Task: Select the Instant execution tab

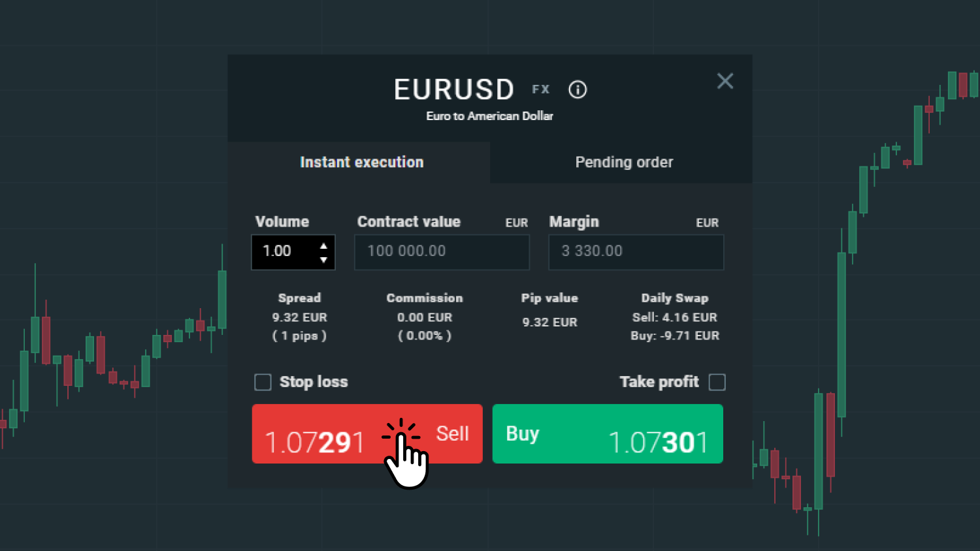Action: [x=361, y=162]
